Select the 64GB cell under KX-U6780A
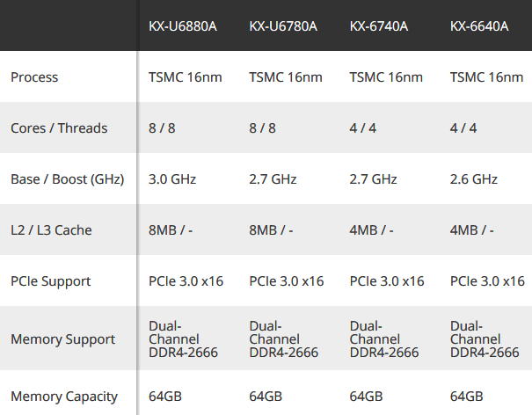The width and height of the screenshot is (532, 415). (x=266, y=397)
